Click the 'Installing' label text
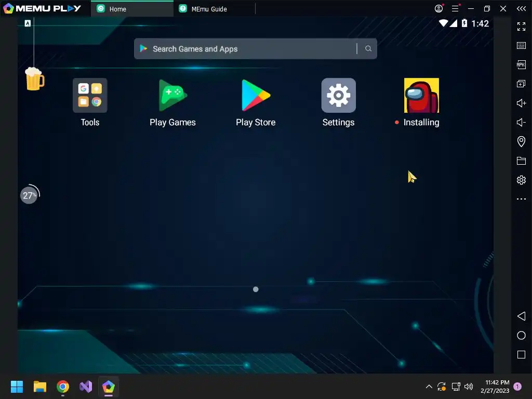 point(421,122)
